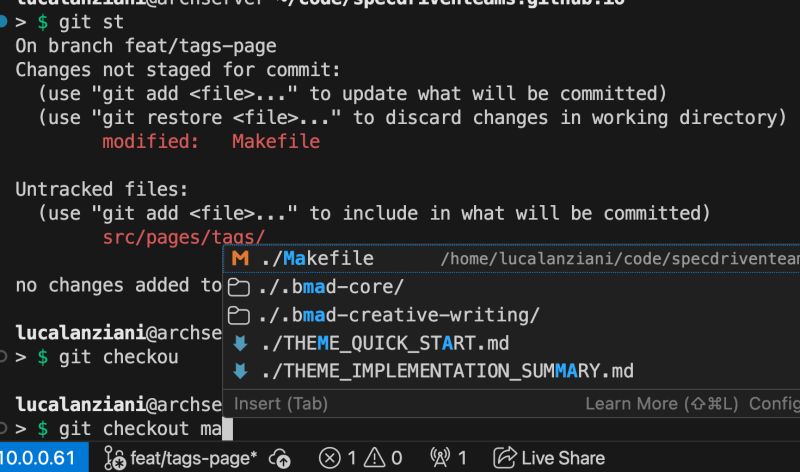Choose ./THEME_IMPLEMENTATION_SUMMARY.md suggestion
800x472 pixels.
point(447,371)
